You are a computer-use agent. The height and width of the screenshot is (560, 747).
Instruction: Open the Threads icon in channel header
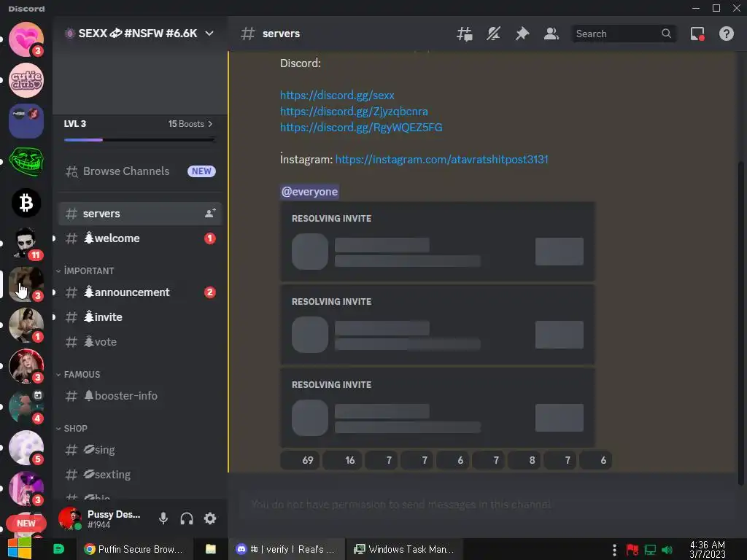[x=464, y=34]
